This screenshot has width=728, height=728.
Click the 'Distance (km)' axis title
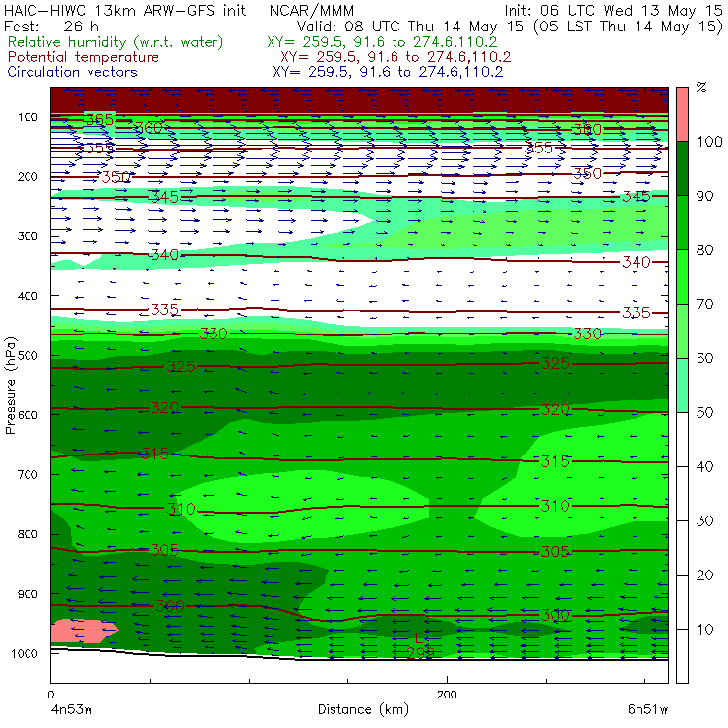pyautogui.click(x=364, y=709)
